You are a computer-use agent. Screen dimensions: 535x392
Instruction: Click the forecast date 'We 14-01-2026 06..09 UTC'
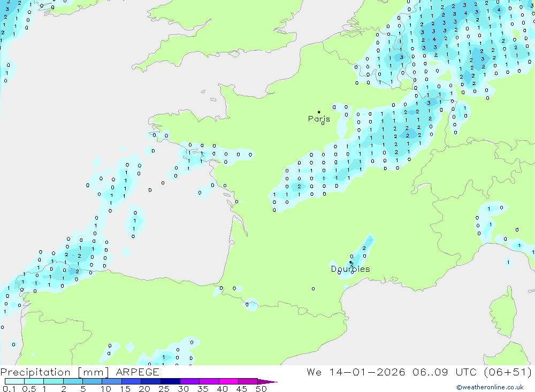coord(392,372)
